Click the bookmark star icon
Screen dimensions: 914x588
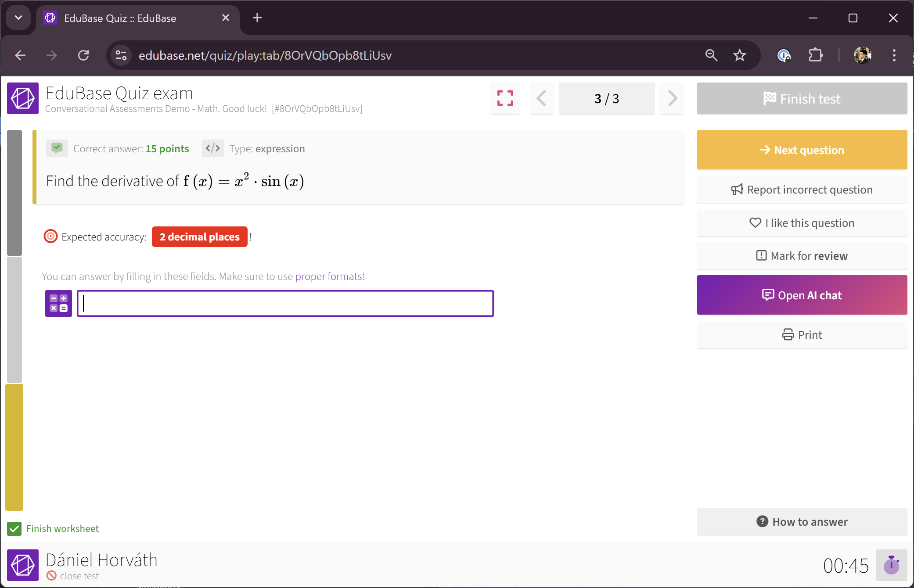click(740, 55)
